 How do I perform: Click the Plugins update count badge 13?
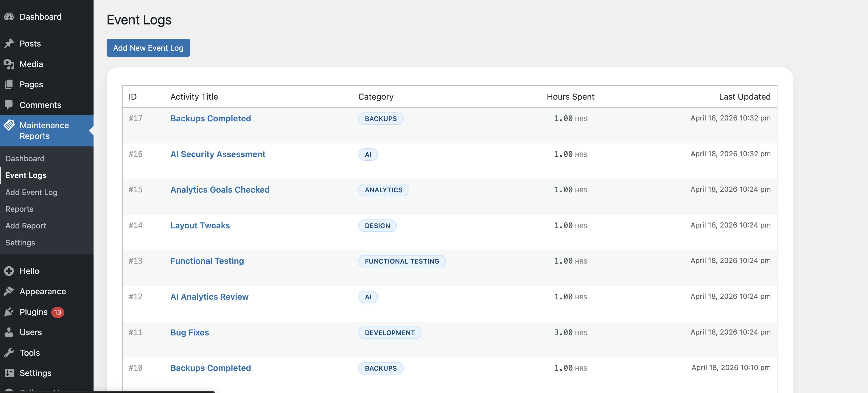tap(57, 312)
